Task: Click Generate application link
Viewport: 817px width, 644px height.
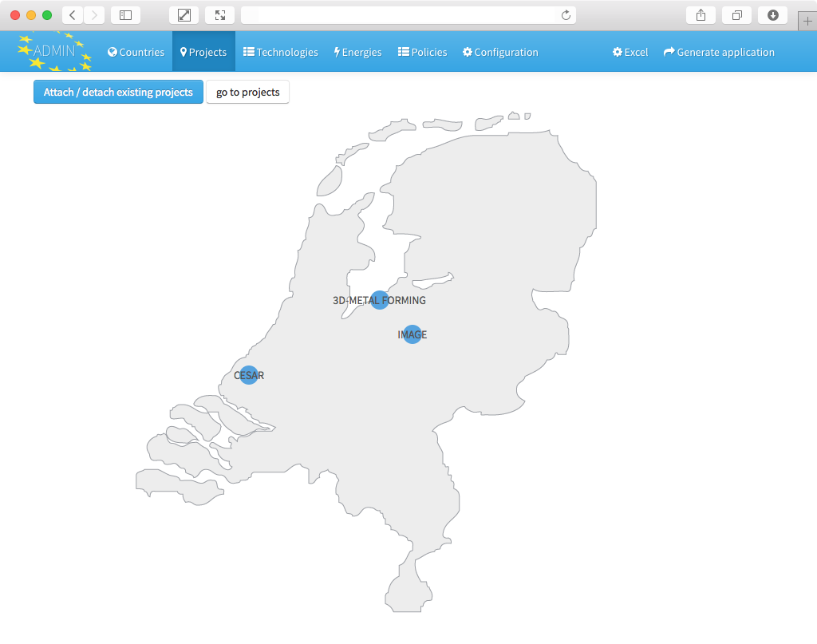Action: pos(719,52)
